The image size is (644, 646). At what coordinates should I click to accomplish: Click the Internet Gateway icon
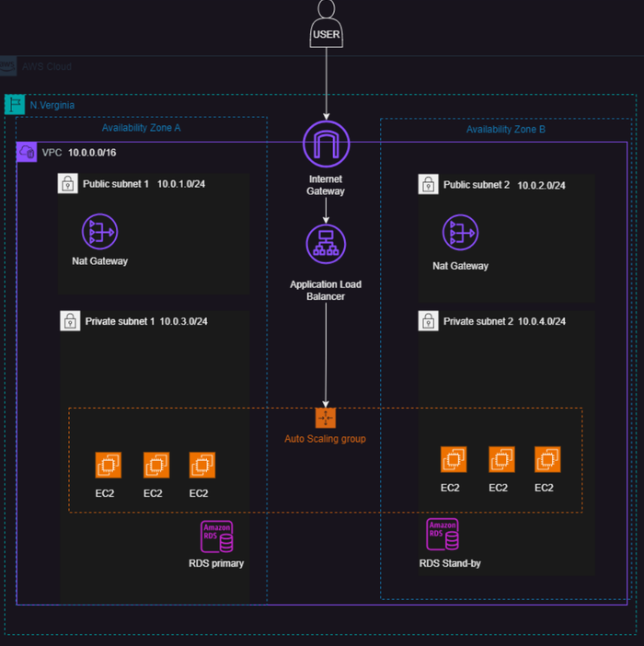(326, 144)
